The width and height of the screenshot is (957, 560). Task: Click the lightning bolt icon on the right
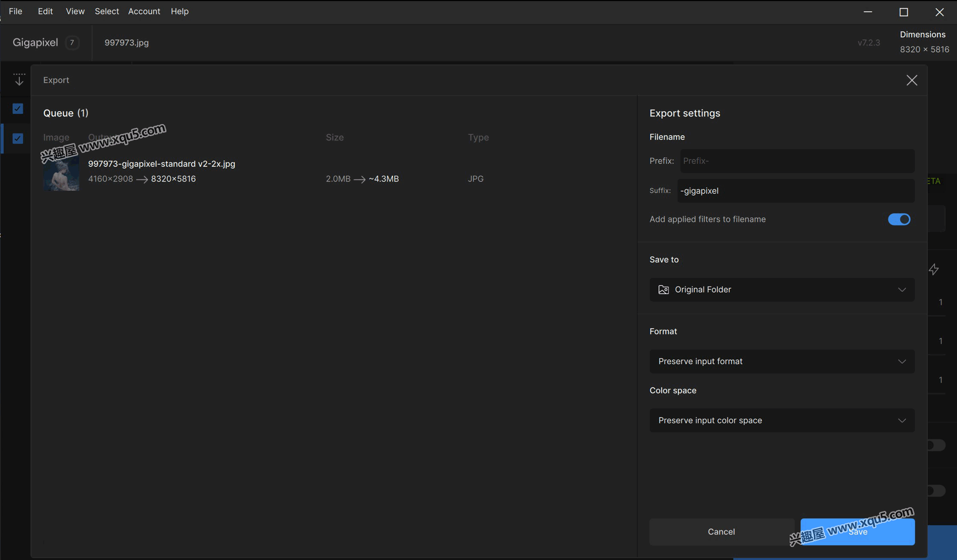click(x=934, y=270)
